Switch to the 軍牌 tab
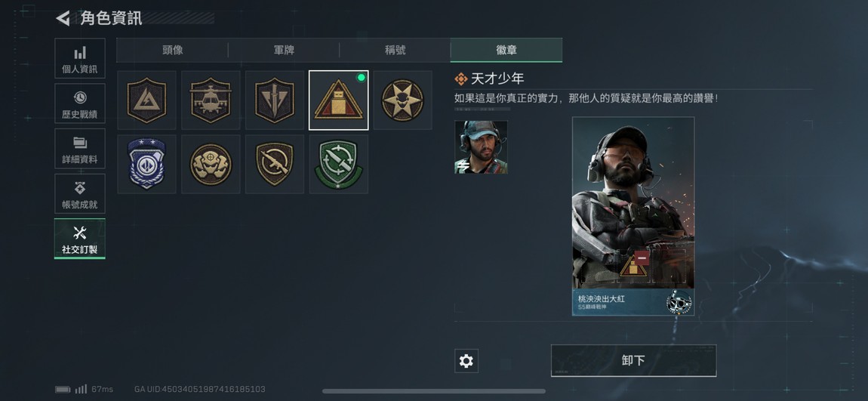The height and width of the screenshot is (401, 868). coord(284,50)
